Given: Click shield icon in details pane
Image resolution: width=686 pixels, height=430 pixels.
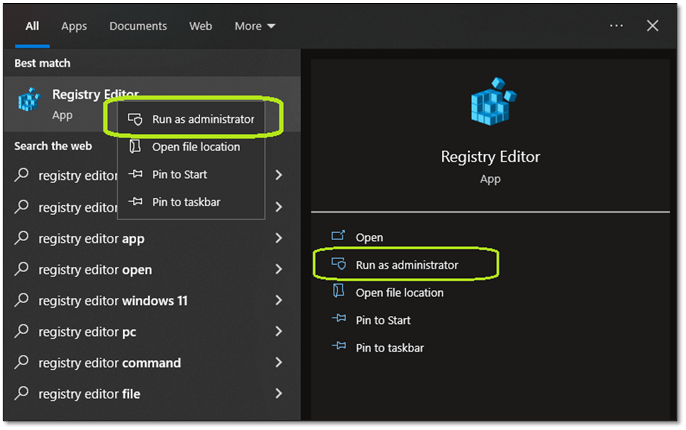Looking at the screenshot, I should tap(339, 264).
